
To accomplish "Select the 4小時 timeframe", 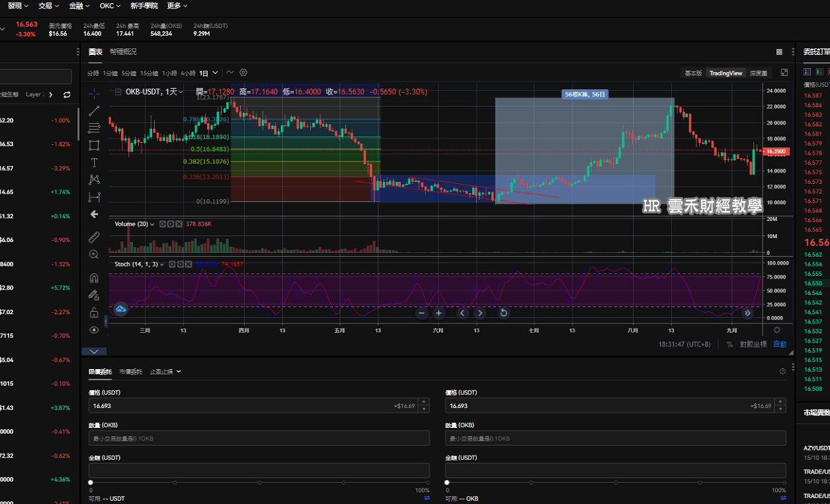I will pyautogui.click(x=188, y=73).
